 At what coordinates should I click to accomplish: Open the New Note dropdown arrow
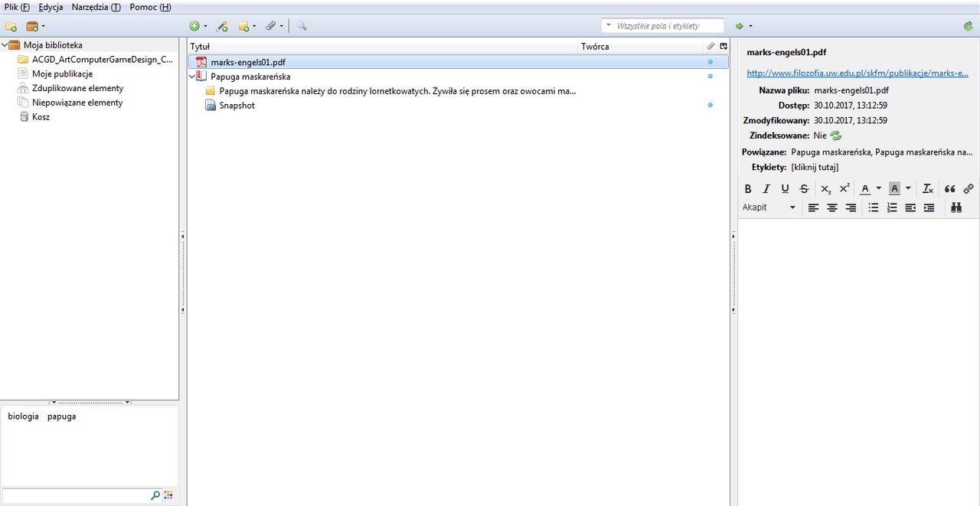pos(254,26)
